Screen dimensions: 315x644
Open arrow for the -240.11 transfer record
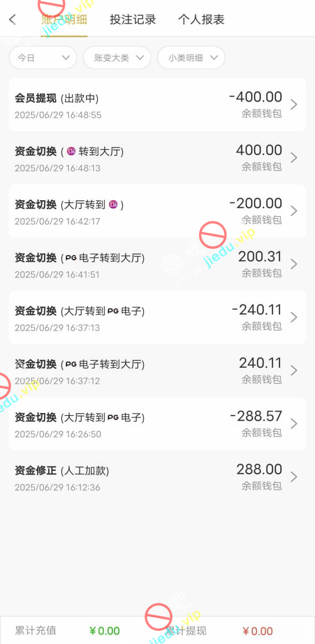click(294, 317)
